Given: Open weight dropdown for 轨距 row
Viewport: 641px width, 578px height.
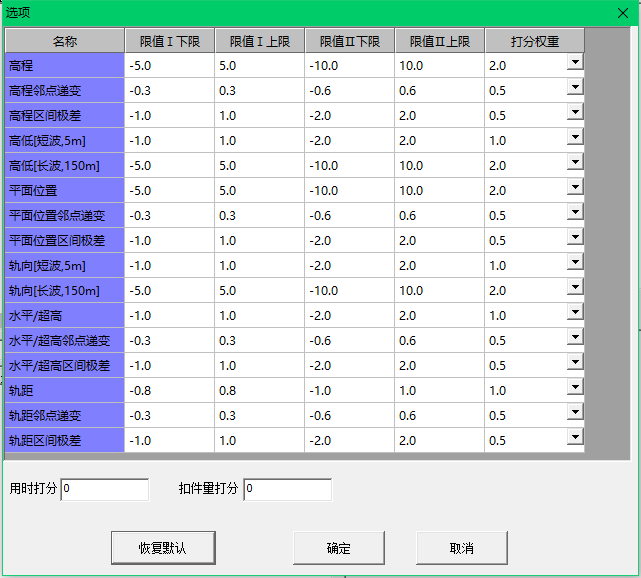Looking at the screenshot, I should (x=575, y=387).
